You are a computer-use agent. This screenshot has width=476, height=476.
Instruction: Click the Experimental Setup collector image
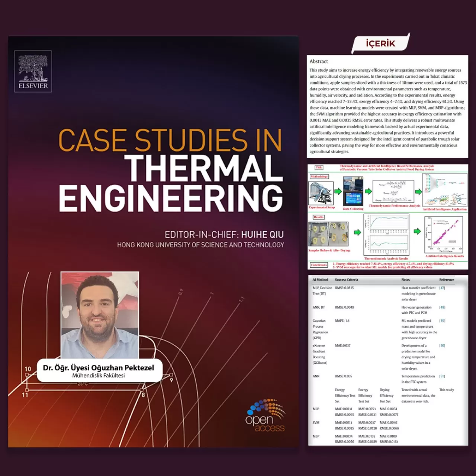point(321,193)
